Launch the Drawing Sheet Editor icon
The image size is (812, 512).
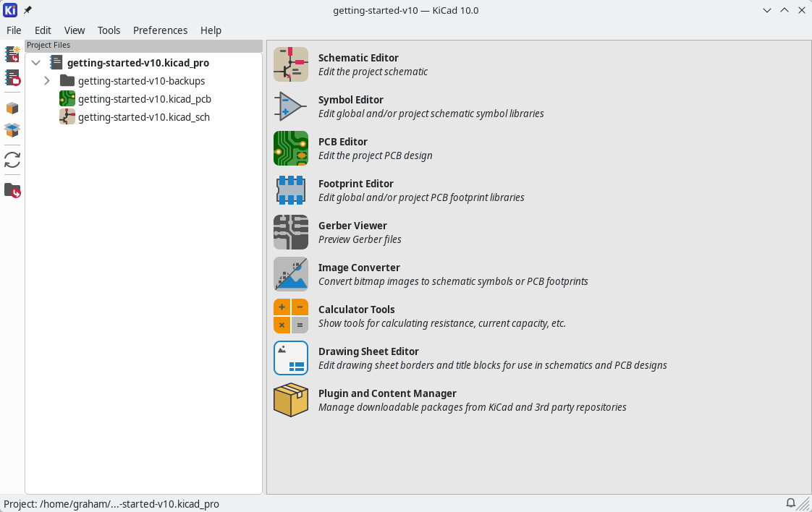[291, 358]
